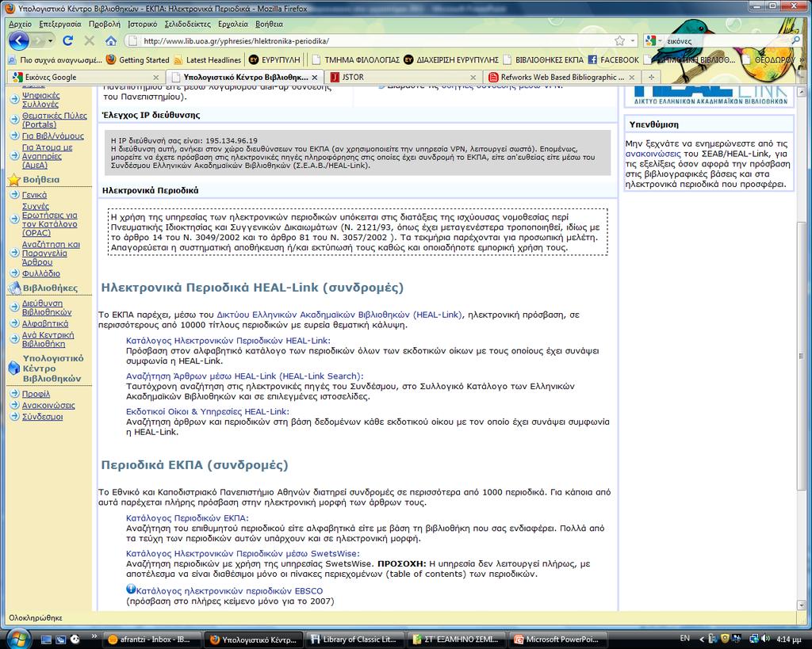The width and height of the screenshot is (812, 649).
Task: Open the Σελιδοδείκτες menu
Action: (x=187, y=24)
